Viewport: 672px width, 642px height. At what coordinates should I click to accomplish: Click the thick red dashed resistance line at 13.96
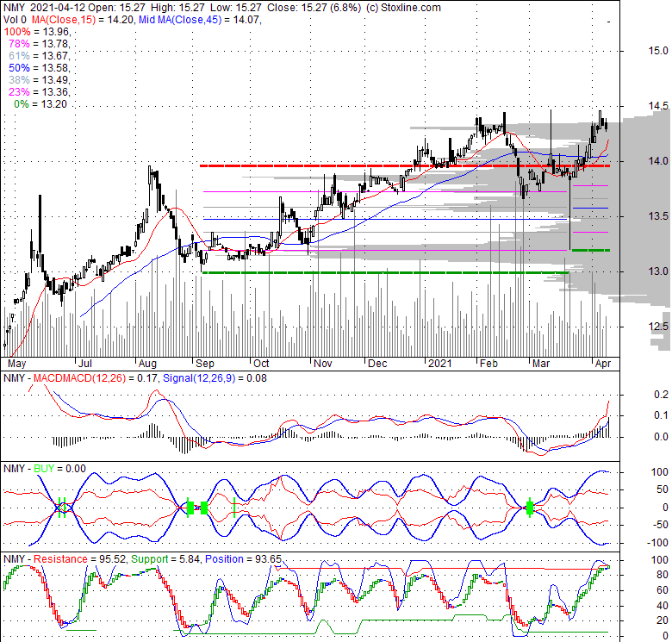[x=405, y=165]
